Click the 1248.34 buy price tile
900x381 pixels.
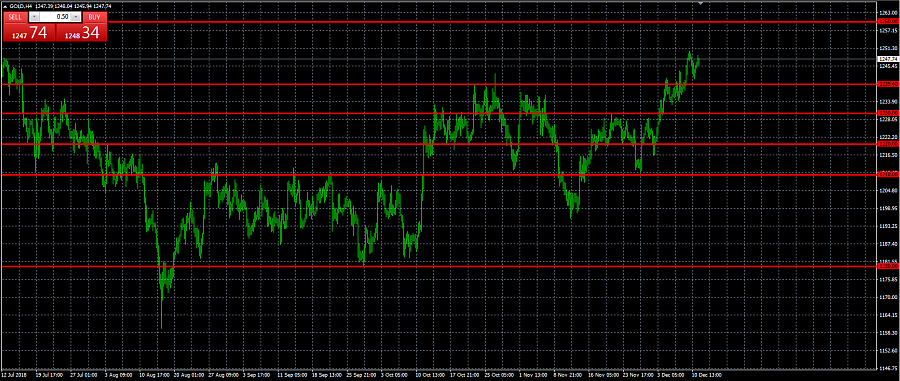[81, 33]
